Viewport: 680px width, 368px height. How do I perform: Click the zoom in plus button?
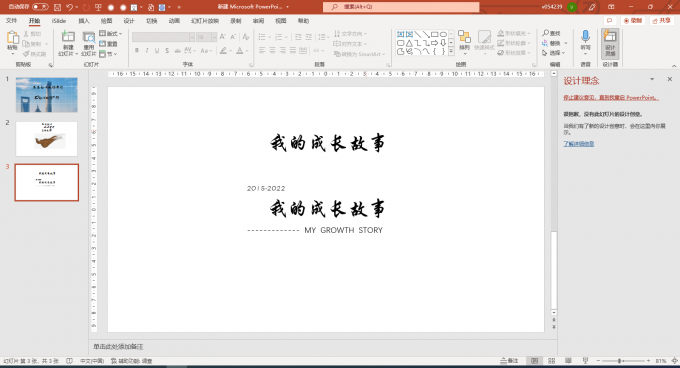[648, 361]
